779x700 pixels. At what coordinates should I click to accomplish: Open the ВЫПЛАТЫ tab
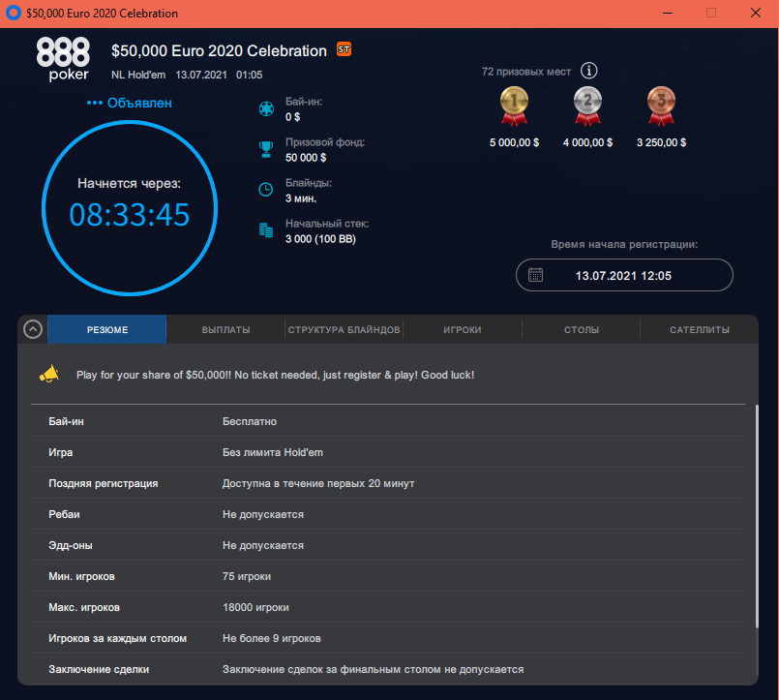click(x=226, y=329)
